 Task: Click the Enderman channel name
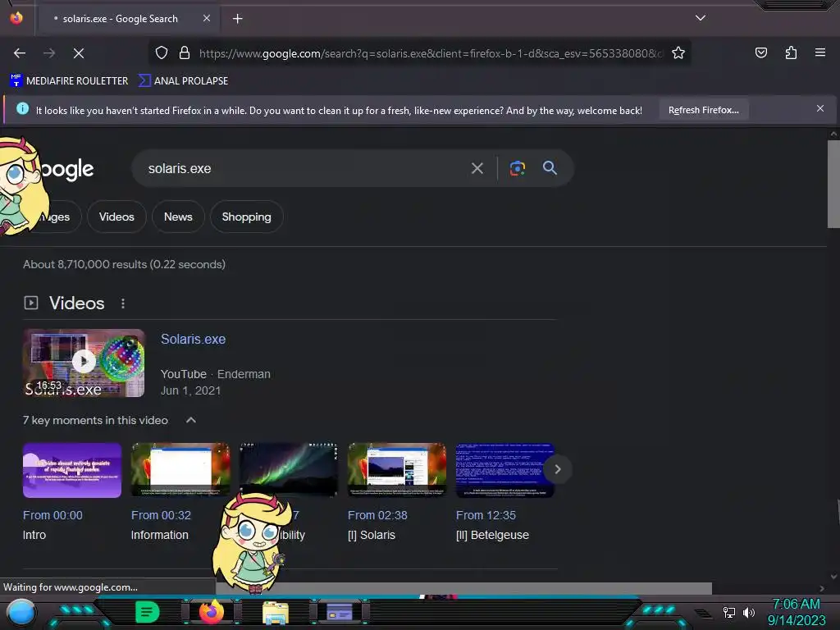[x=244, y=374]
